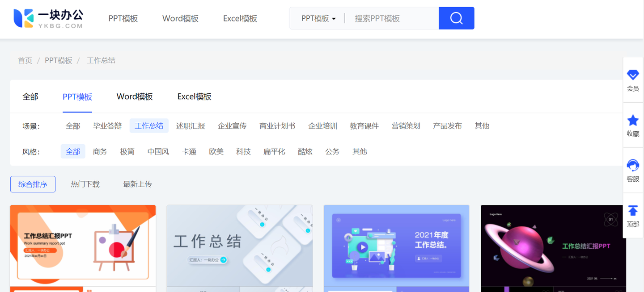Sort results by 热门下载
644x292 pixels.
pyautogui.click(x=85, y=184)
